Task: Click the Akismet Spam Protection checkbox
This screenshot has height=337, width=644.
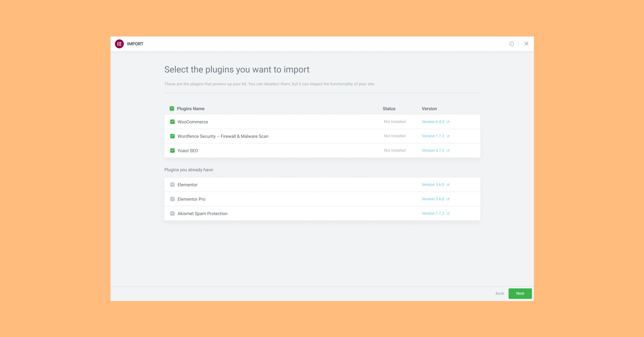Action: [x=172, y=214]
